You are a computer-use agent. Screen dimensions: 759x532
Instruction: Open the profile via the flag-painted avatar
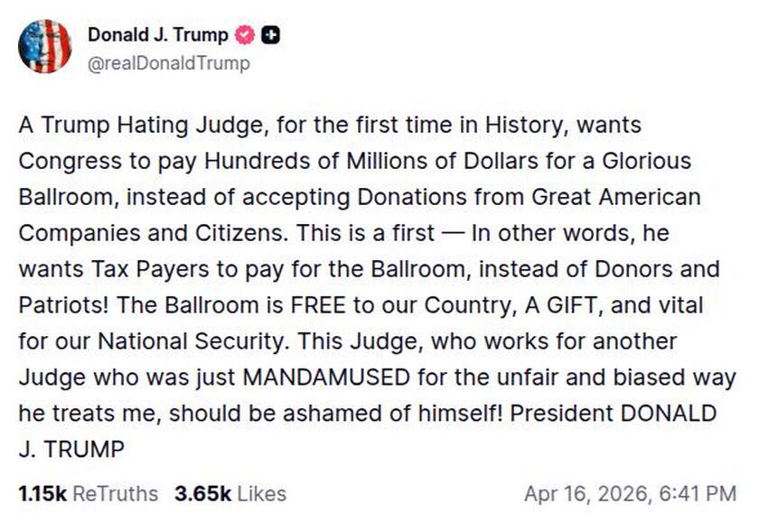(44, 46)
